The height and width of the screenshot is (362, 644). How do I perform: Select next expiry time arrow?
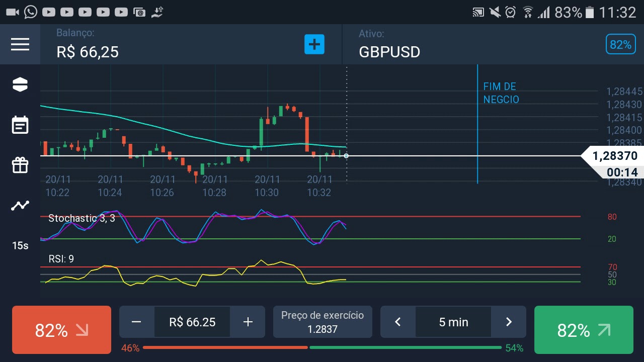(x=509, y=322)
